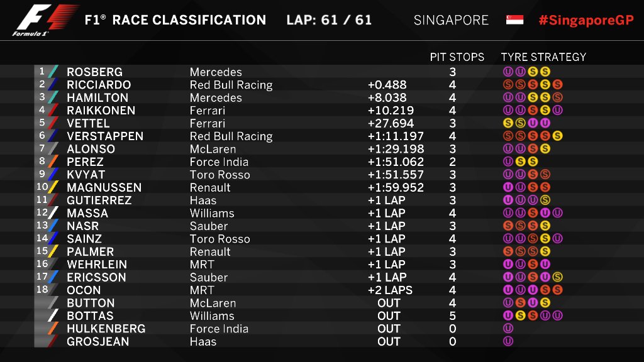Select Alonso's McLaren team name
Viewport: 644px width, 362px height.
212,149
